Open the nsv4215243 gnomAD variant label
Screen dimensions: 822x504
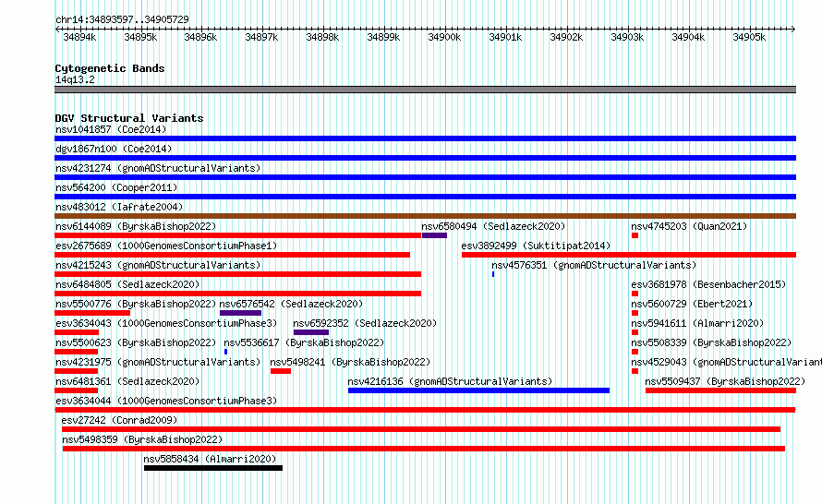tap(158, 265)
